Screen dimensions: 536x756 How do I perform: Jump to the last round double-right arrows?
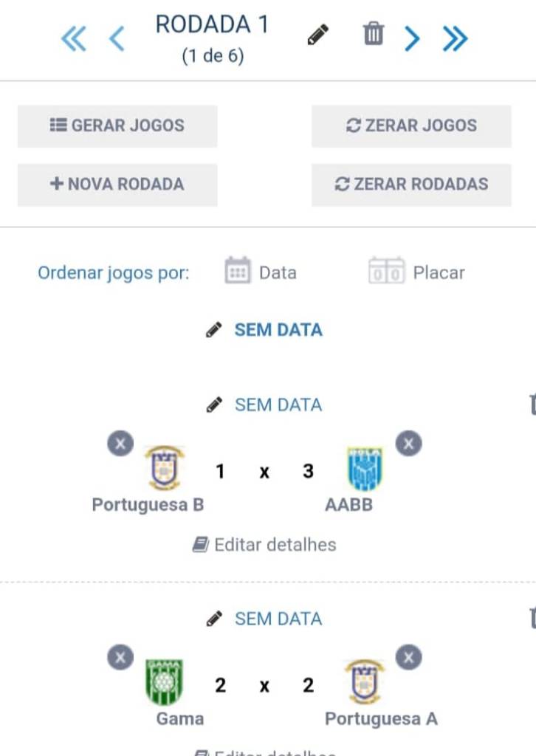click(455, 38)
